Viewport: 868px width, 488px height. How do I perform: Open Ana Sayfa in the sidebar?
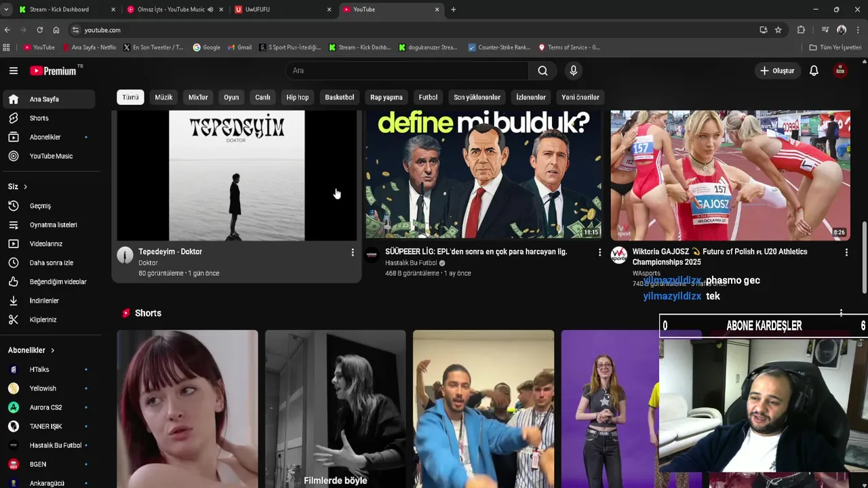click(47, 99)
